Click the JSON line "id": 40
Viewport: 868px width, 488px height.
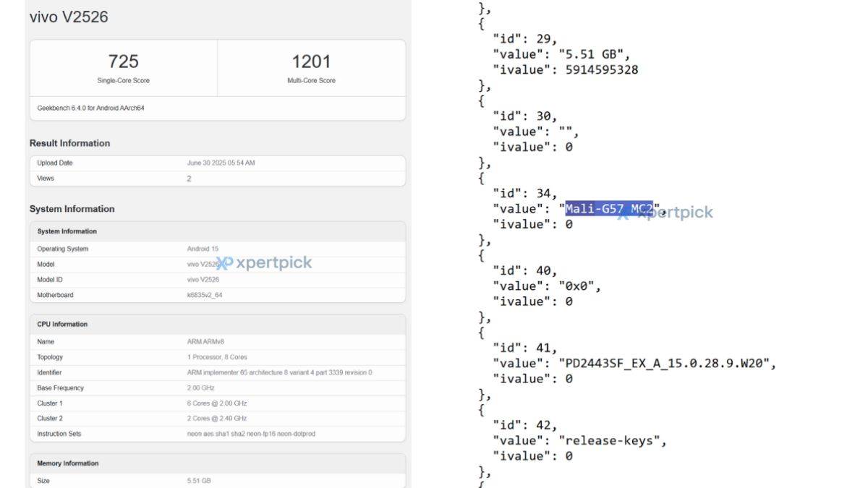[525, 270]
